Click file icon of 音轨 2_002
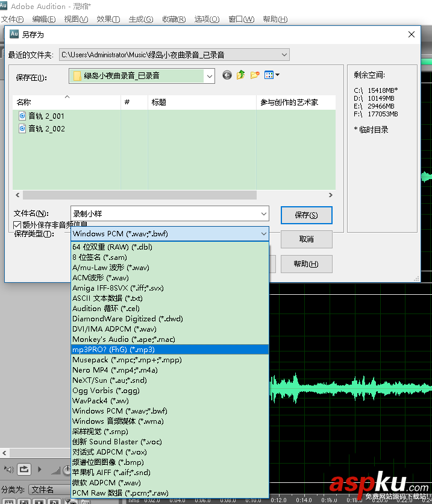 (22, 128)
